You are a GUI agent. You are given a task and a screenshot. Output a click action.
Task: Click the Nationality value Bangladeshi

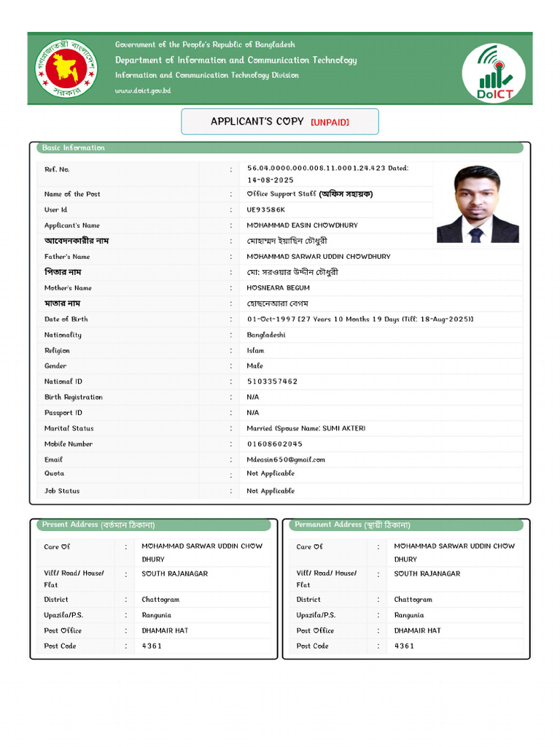[x=265, y=335]
